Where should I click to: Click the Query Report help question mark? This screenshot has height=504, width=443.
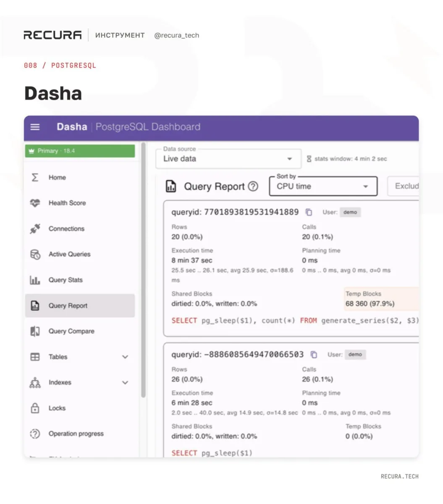pos(253,186)
